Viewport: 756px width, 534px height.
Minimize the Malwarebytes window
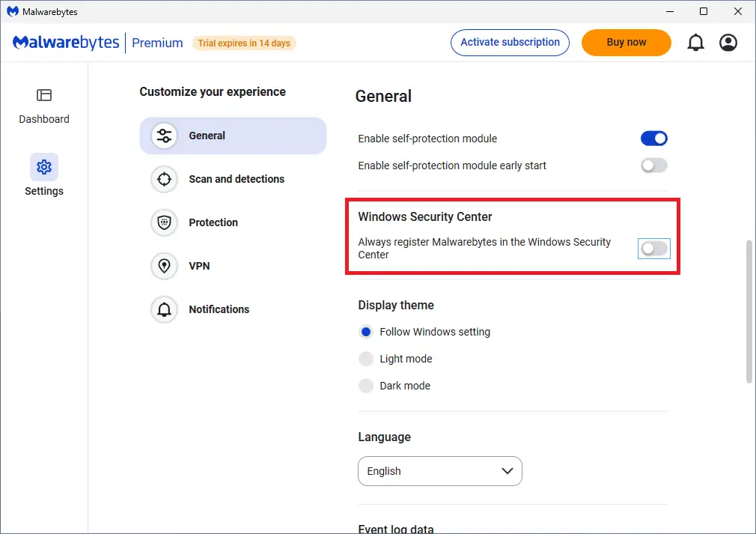coord(670,11)
